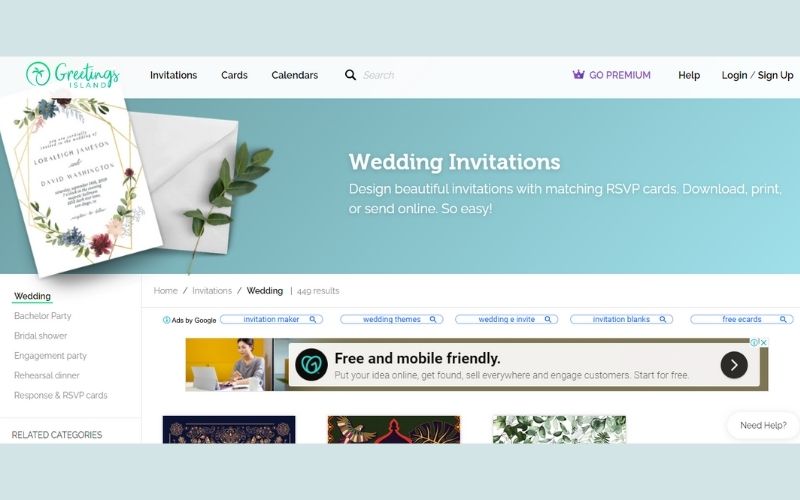Click the Ads by Google info icon
The image size is (800, 500).
166,320
